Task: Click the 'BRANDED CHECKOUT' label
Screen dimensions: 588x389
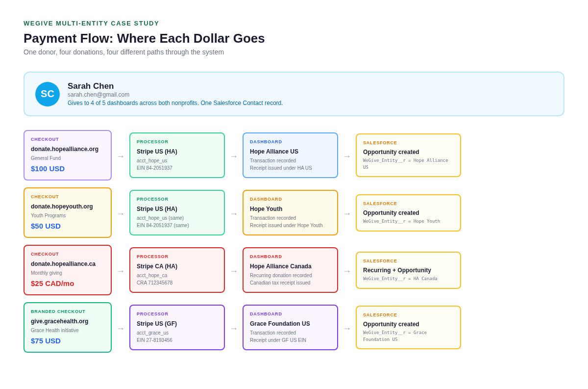Action: pyautogui.click(x=58, y=311)
